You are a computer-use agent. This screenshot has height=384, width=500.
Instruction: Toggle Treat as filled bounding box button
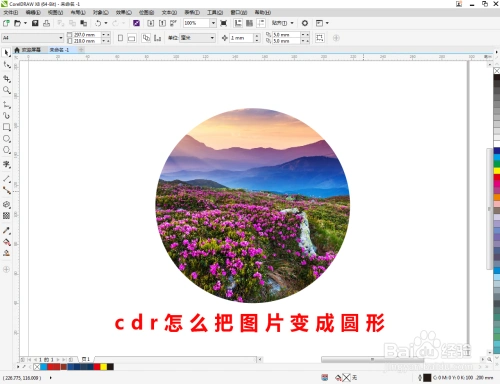(320, 38)
